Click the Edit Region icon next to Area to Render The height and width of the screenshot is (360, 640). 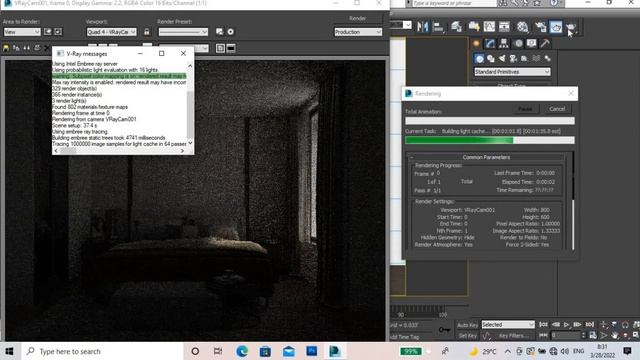(48, 32)
